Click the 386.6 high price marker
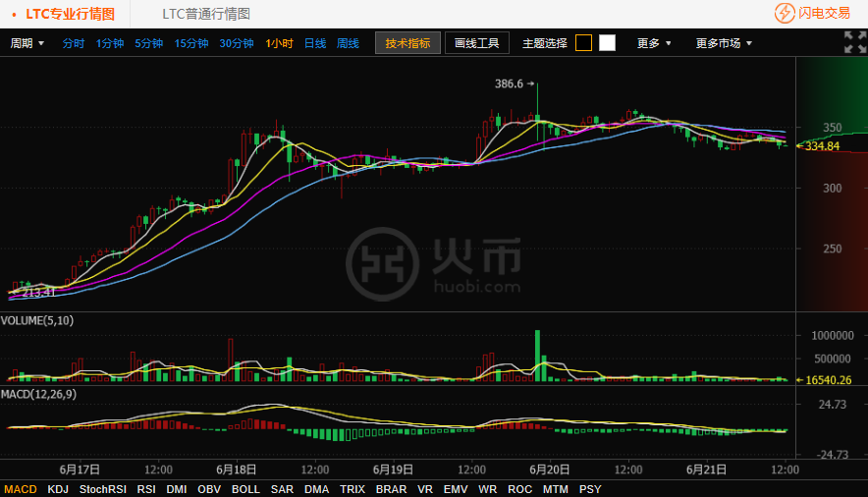Image resolution: width=868 pixels, height=497 pixels. [x=510, y=84]
